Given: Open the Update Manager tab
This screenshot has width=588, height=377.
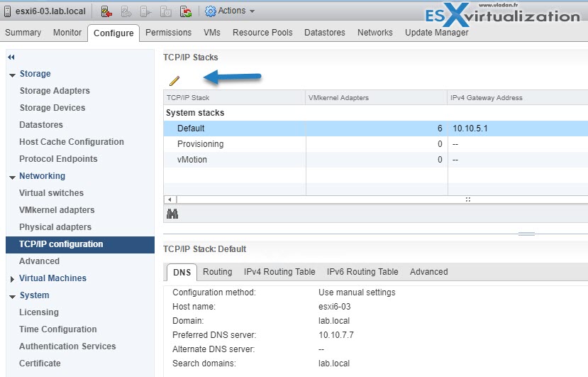Looking at the screenshot, I should [x=436, y=33].
